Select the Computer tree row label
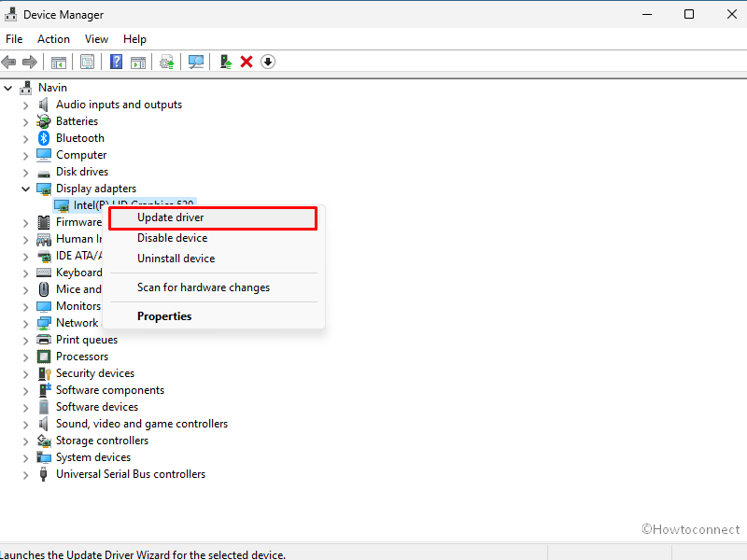The image size is (747, 560). [81, 155]
